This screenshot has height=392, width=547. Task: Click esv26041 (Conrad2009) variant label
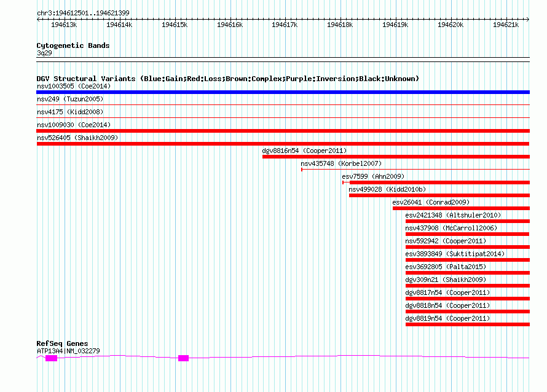click(x=431, y=202)
